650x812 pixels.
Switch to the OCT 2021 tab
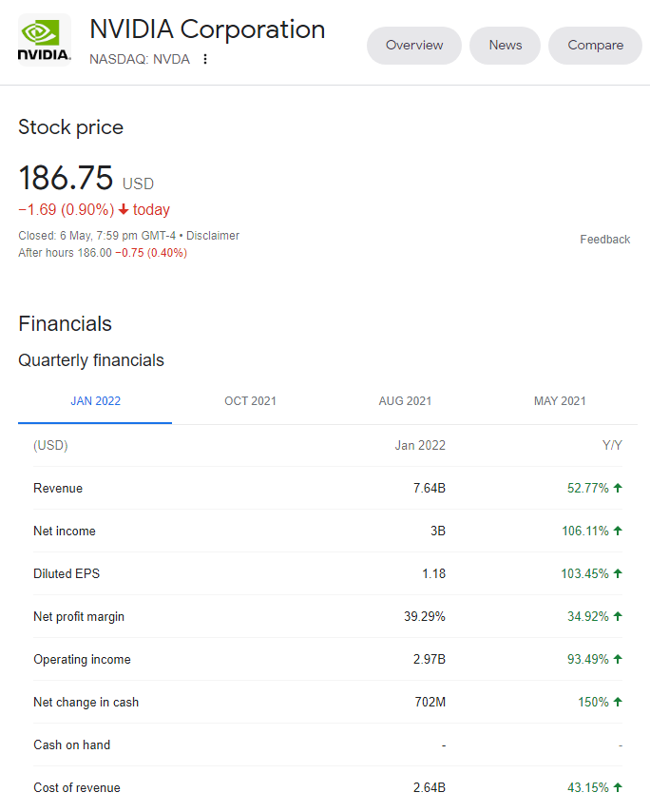[250, 401]
